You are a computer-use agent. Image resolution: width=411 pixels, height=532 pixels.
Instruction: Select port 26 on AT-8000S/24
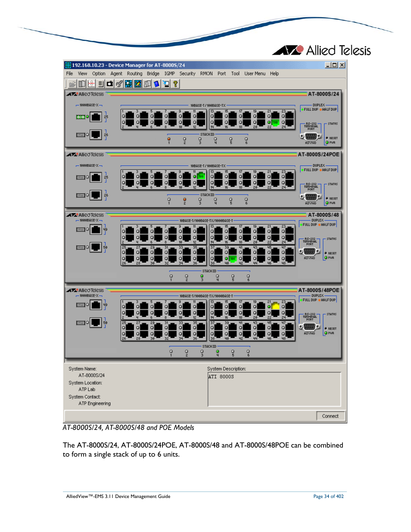(96, 134)
